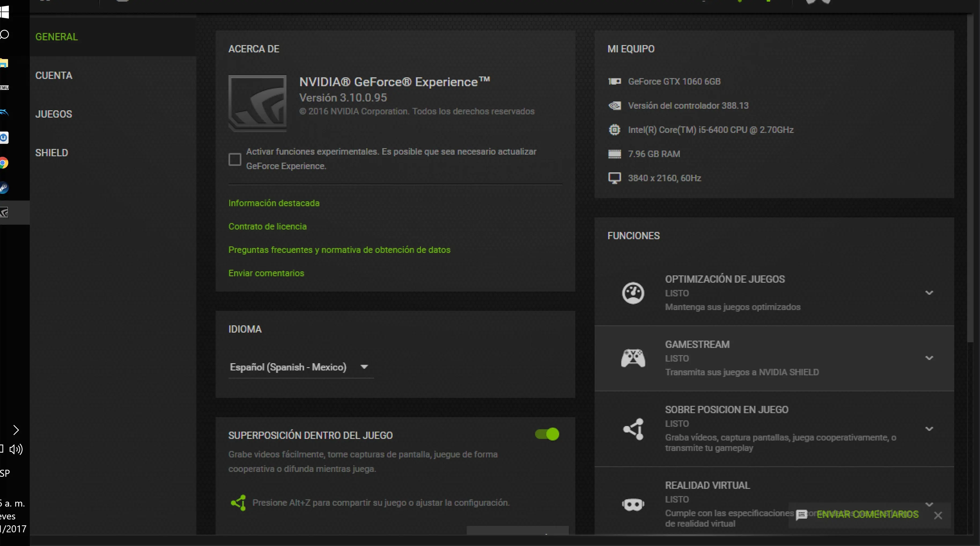Click the NVIDIA driver icon beside Versión del controlador
This screenshot has width=980, height=546.
pyautogui.click(x=614, y=105)
